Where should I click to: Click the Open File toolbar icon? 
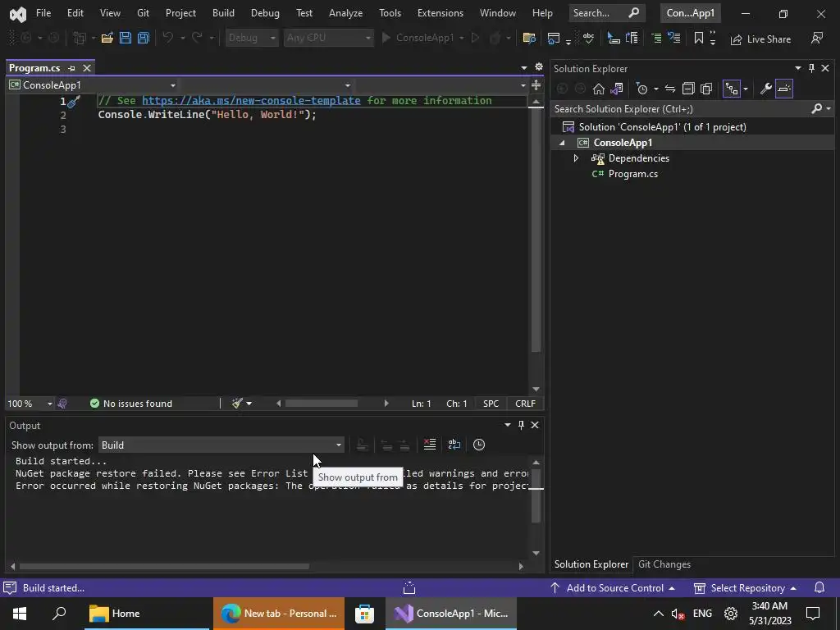pyautogui.click(x=107, y=38)
